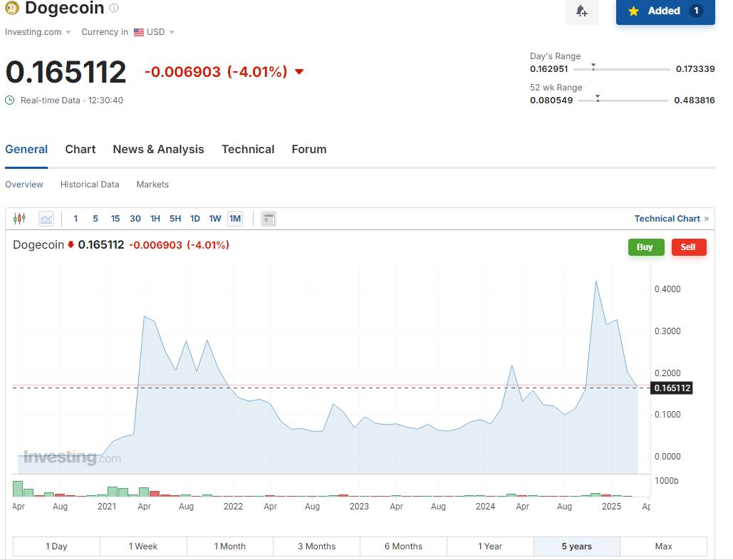Select the 1 Day range
733x560 pixels.
click(x=56, y=546)
